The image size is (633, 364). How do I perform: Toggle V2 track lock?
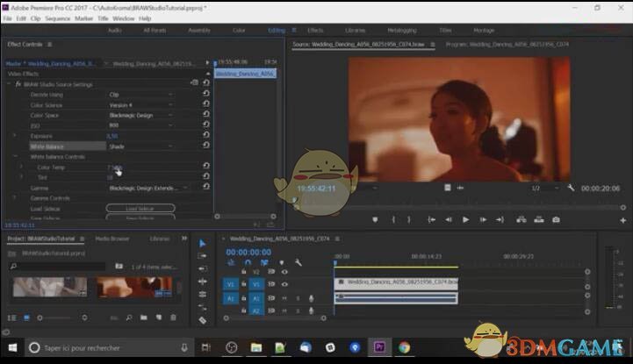click(244, 272)
